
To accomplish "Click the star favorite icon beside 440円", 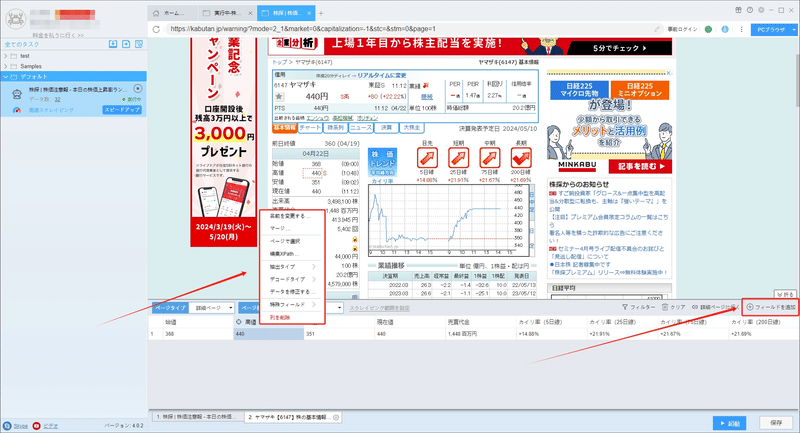I will click(x=279, y=96).
